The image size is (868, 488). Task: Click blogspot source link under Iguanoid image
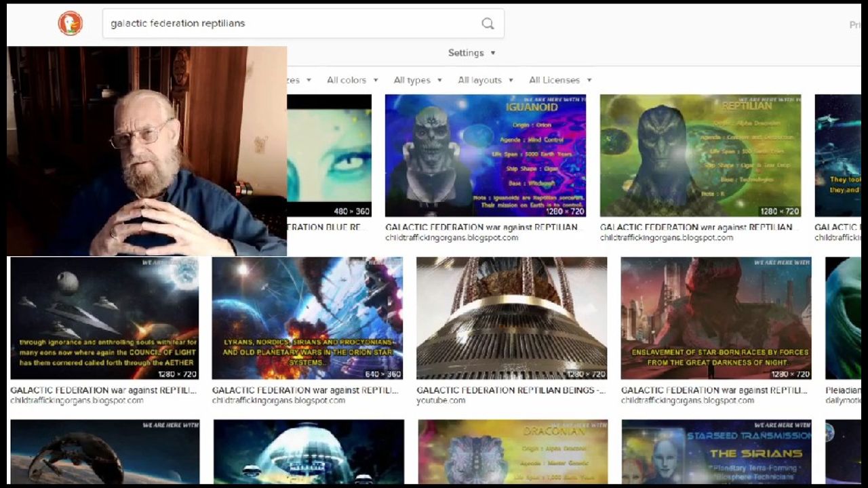pos(452,238)
